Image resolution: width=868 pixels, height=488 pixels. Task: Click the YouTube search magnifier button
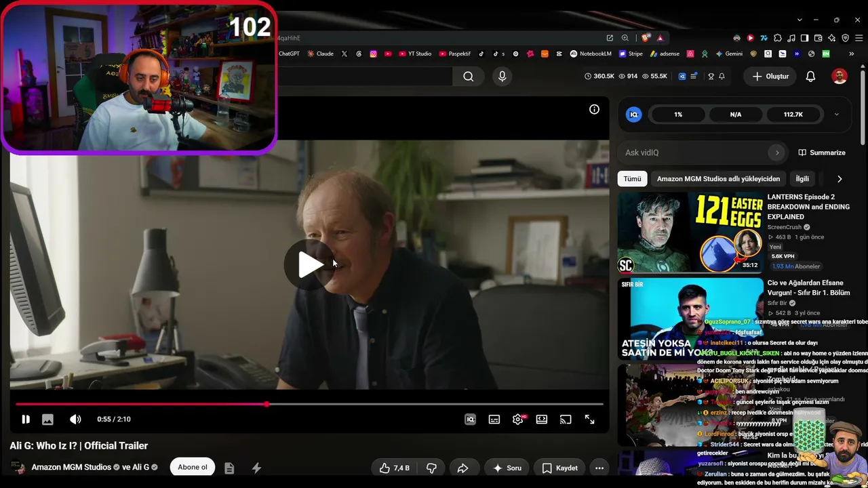469,77
